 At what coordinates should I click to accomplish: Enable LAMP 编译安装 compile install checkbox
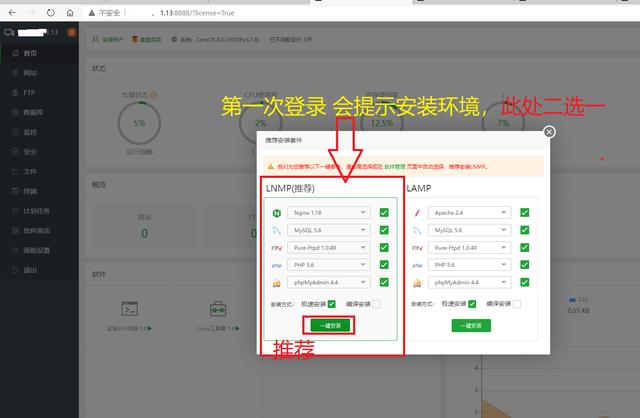tap(517, 304)
